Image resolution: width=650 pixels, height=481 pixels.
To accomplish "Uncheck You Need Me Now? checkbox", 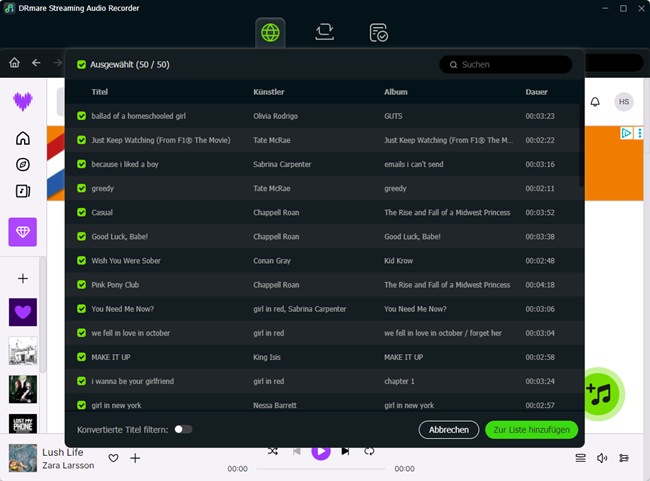I will coord(81,309).
